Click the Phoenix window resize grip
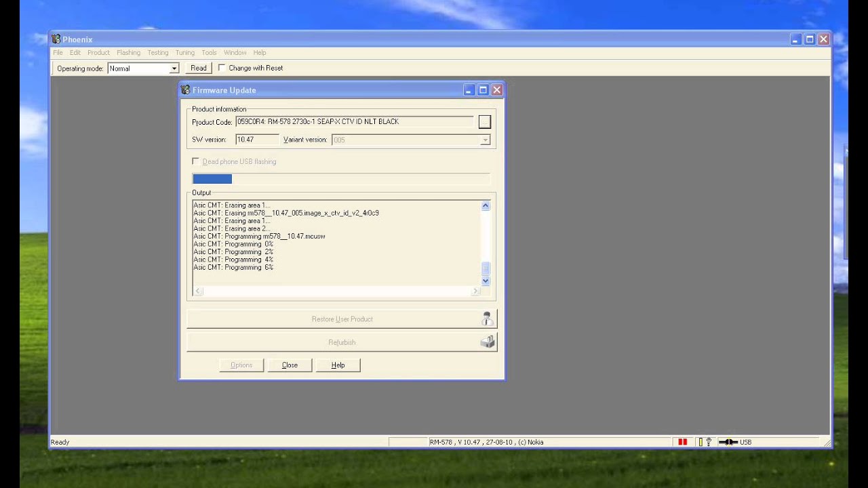 point(827,443)
